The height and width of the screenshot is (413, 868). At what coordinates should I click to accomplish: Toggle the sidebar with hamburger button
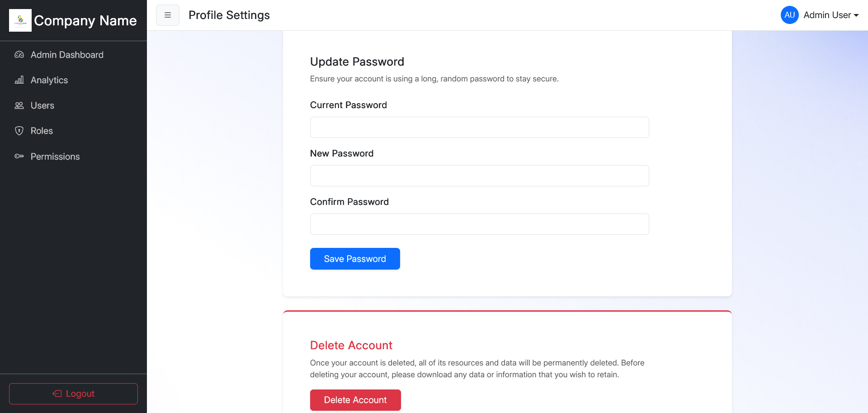[x=168, y=15]
